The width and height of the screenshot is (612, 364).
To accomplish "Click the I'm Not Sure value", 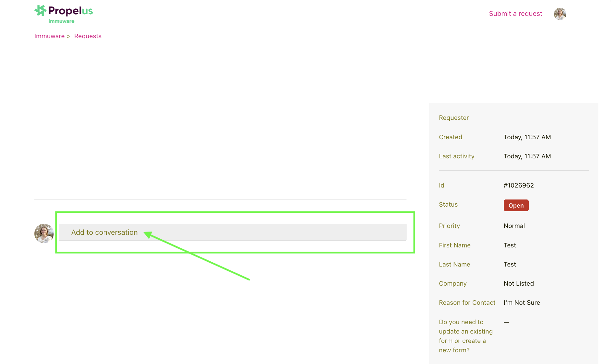I will tap(522, 302).
